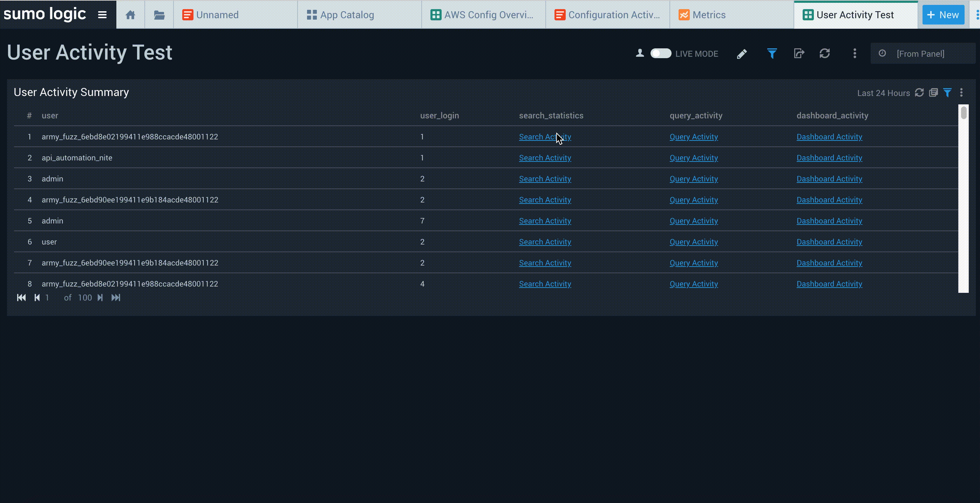
Task: Click the share dashboard icon
Action: [799, 54]
